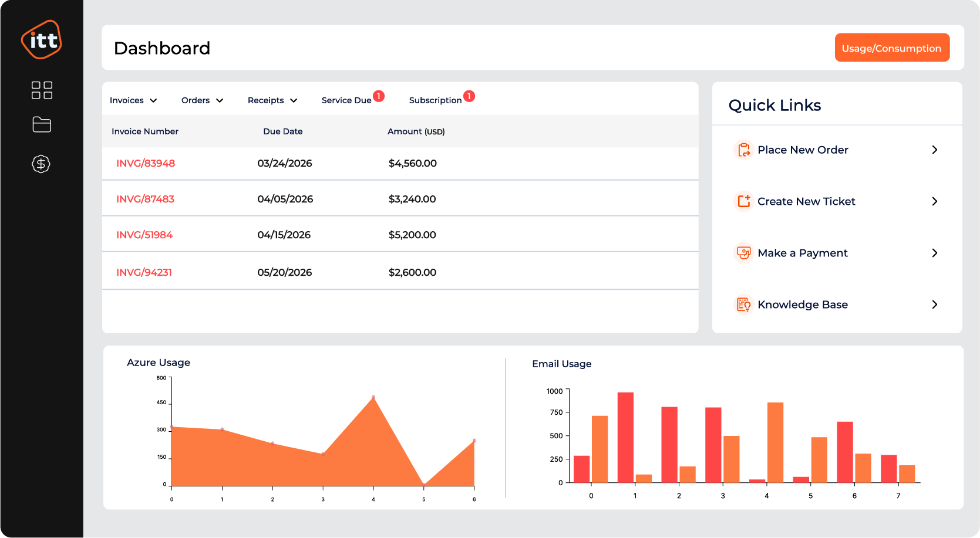Image resolution: width=980 pixels, height=538 pixels.
Task: Click the Usage/Consumption button
Action: 892,48
